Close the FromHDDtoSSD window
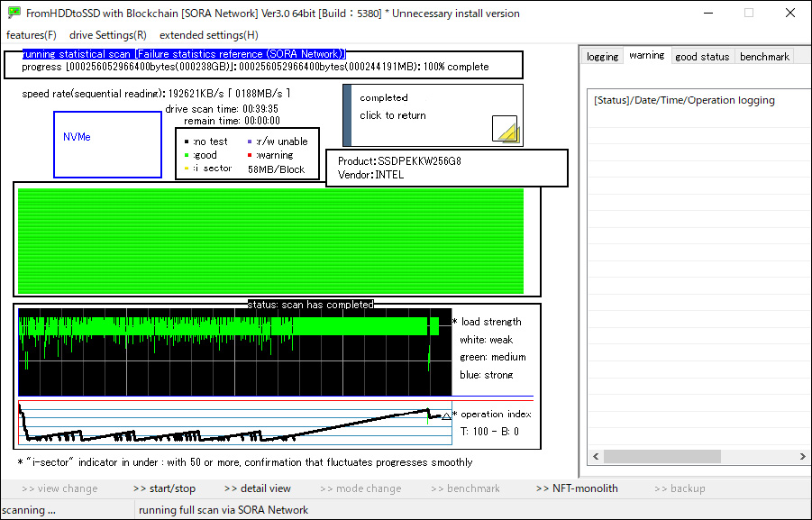The image size is (812, 520). tap(789, 13)
